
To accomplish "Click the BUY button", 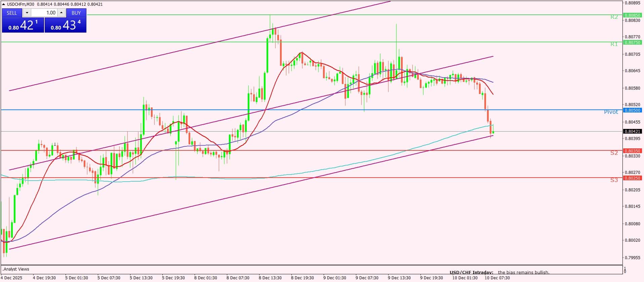I will 76,13.
